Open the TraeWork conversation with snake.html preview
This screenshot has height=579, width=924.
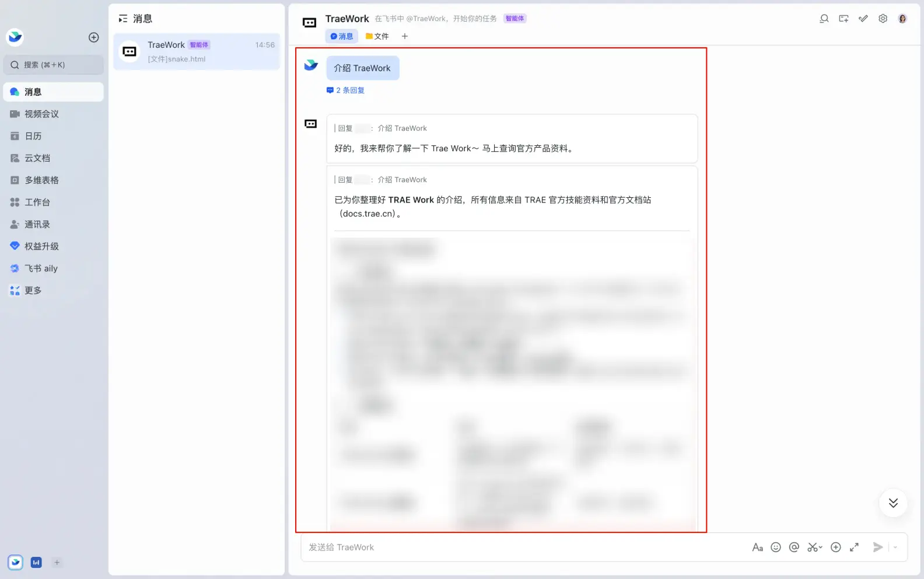(x=197, y=51)
